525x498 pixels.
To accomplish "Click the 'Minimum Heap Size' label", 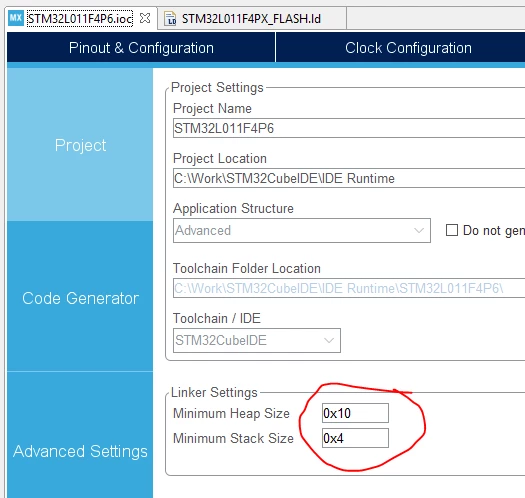I will point(231,413).
